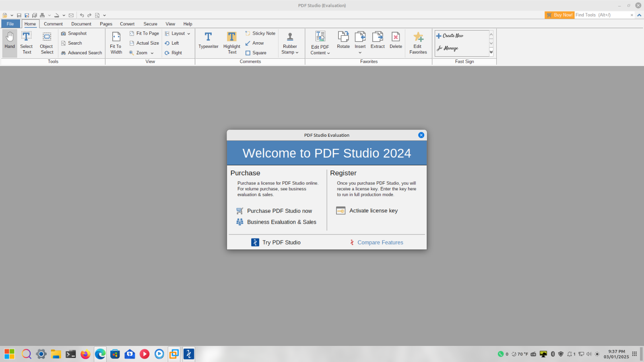Click the Delete pages icon
The image size is (644, 362).
click(x=396, y=40)
